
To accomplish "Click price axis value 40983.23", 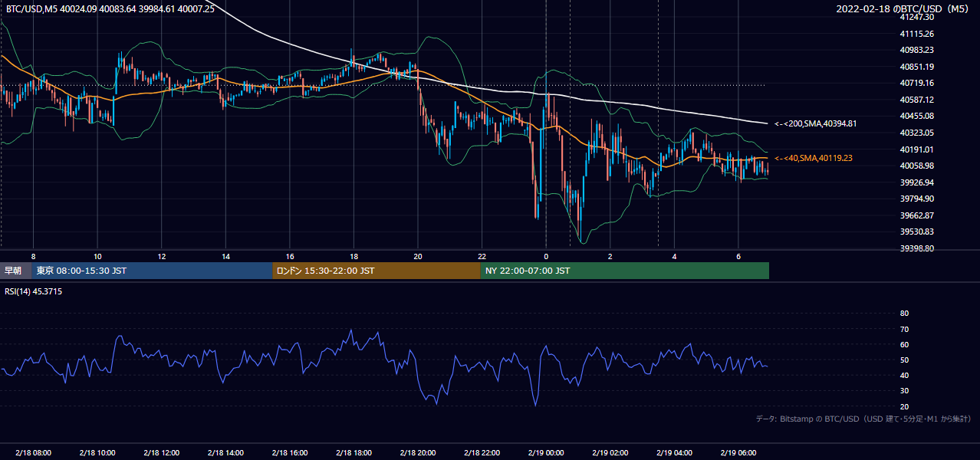I will (x=916, y=50).
